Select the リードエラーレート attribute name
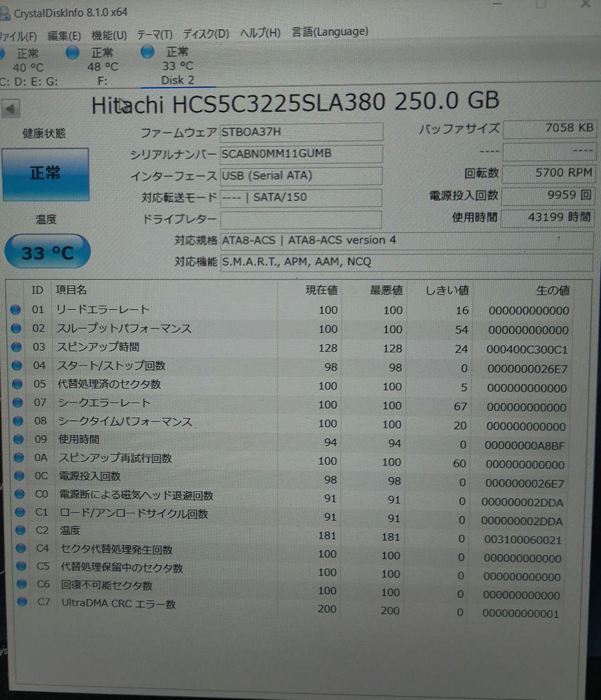The width and height of the screenshot is (601, 700). pyautogui.click(x=102, y=309)
